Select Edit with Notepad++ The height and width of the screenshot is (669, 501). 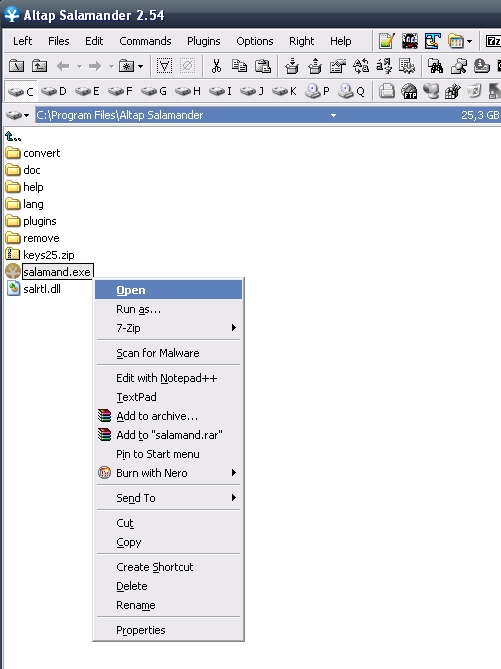pyautogui.click(x=169, y=378)
